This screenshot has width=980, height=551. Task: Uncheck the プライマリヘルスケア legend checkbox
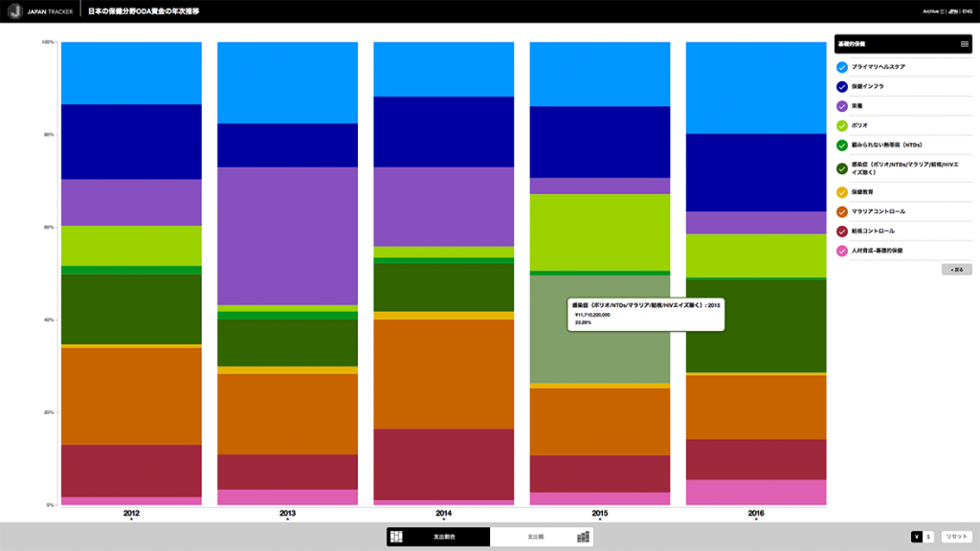pos(842,67)
